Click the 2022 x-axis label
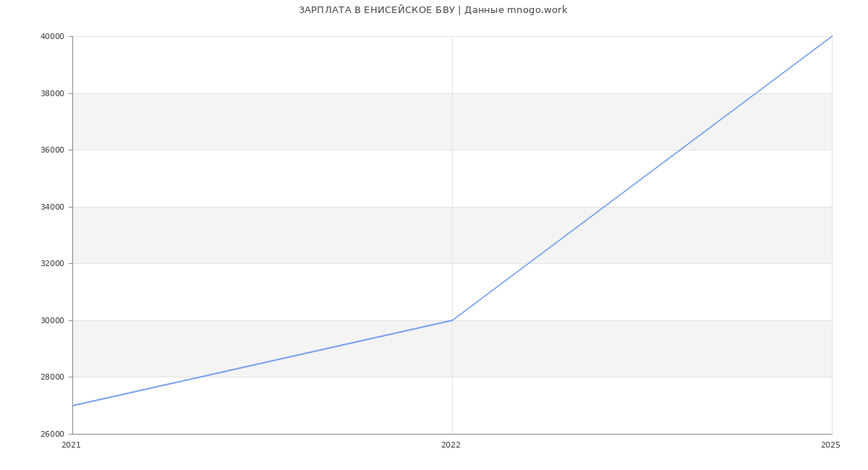868x470 pixels. (x=451, y=445)
